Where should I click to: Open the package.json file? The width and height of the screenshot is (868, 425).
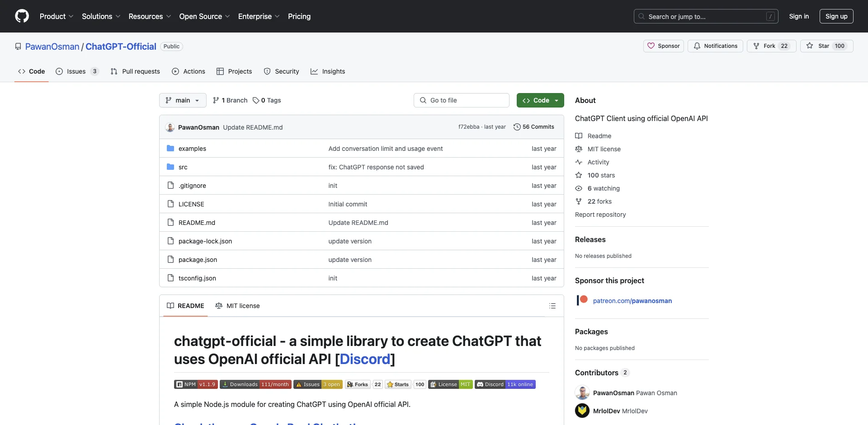click(198, 260)
